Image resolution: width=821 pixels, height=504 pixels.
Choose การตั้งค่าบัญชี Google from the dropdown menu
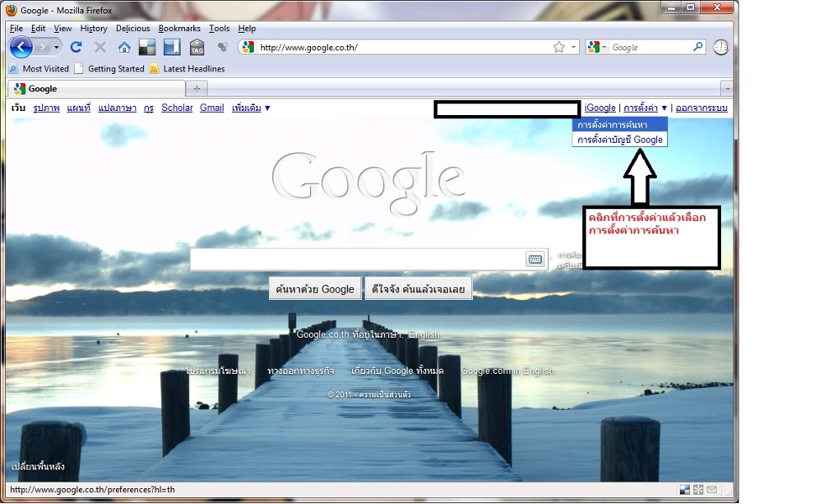point(620,139)
